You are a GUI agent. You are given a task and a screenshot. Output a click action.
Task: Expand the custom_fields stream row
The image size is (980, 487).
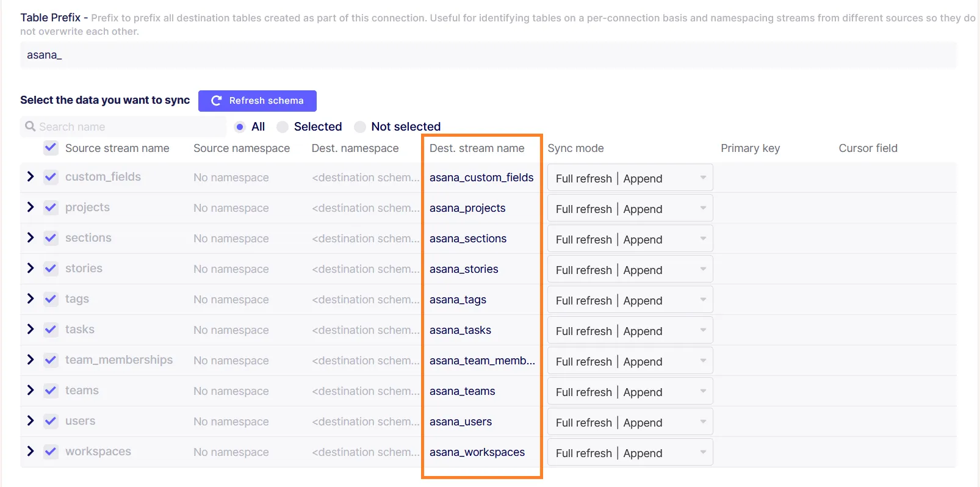(x=31, y=176)
